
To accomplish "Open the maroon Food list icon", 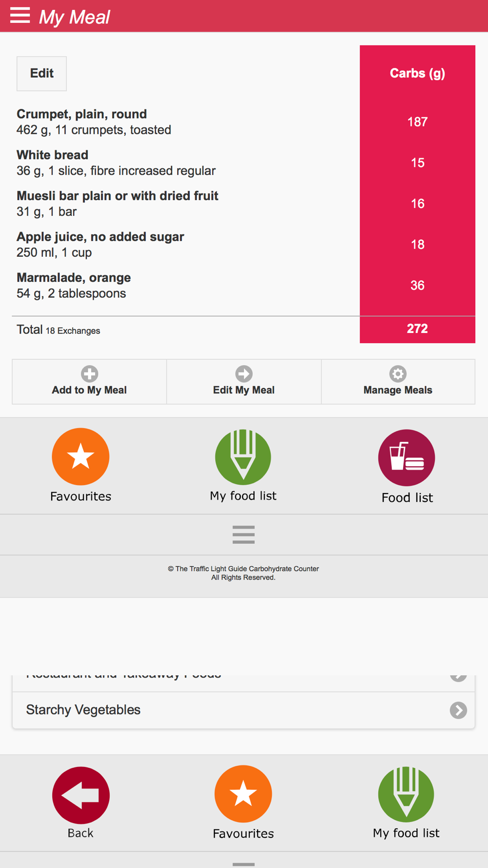I will pos(407,457).
